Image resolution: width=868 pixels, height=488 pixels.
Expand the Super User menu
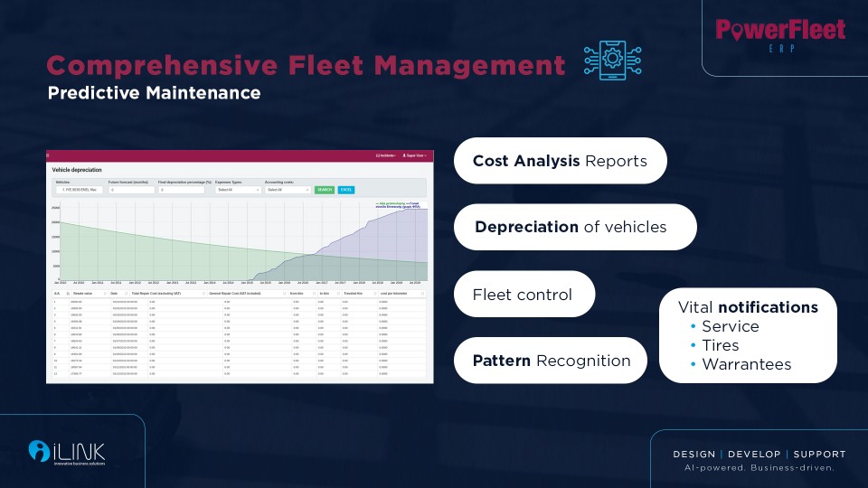coord(413,155)
